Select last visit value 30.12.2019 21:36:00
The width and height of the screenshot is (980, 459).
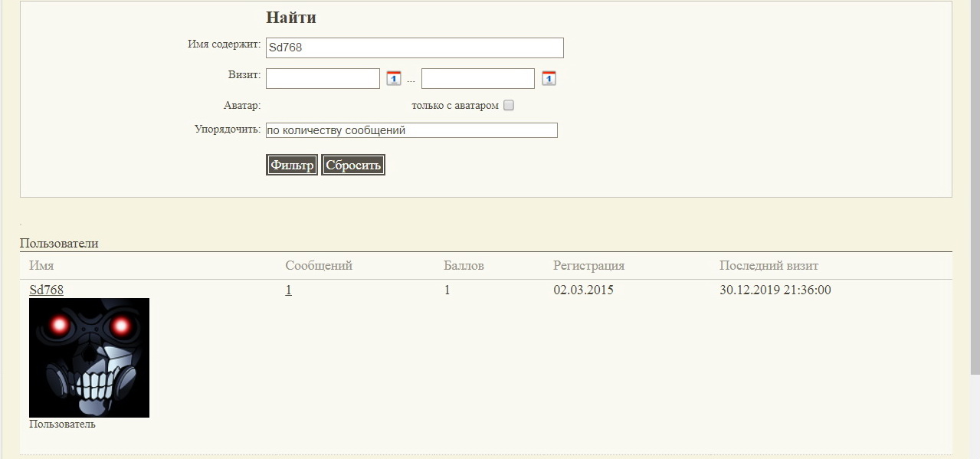(x=775, y=290)
